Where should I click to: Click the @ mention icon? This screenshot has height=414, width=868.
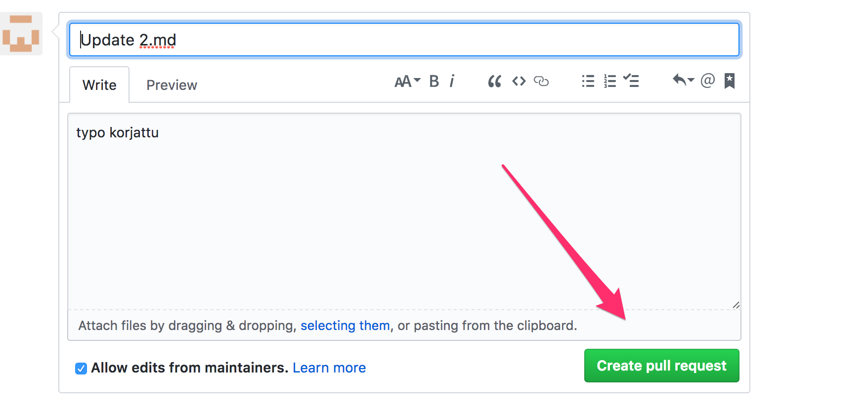pyautogui.click(x=708, y=80)
